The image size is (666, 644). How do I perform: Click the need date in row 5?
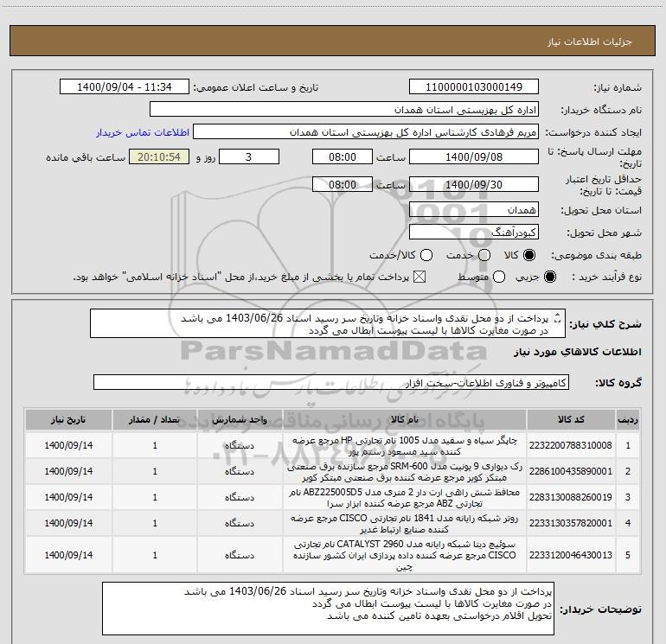click(x=68, y=555)
